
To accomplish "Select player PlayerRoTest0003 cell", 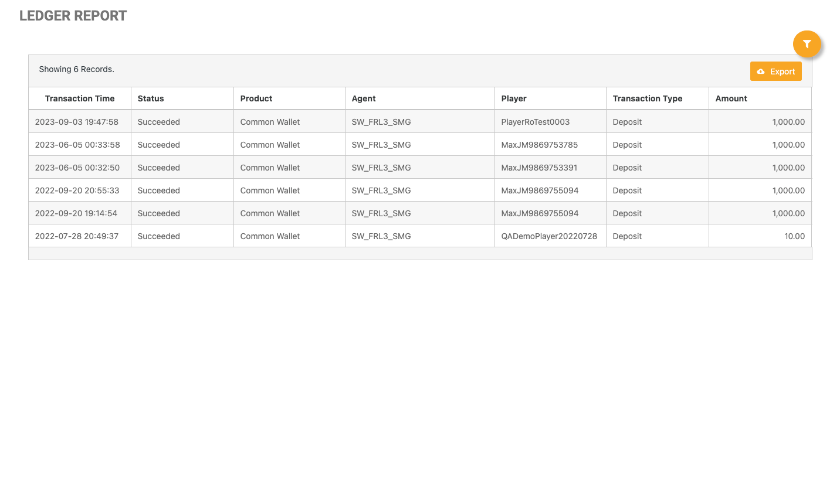I will click(535, 122).
